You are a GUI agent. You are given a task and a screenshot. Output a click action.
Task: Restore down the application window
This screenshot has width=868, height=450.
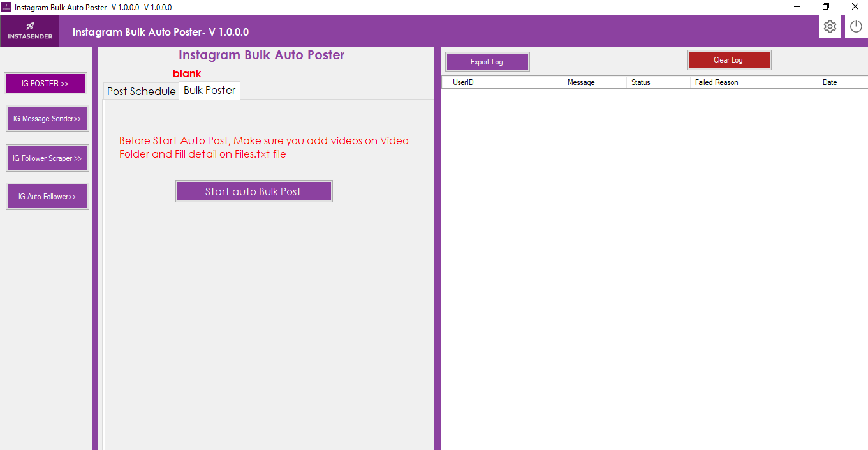pos(826,7)
